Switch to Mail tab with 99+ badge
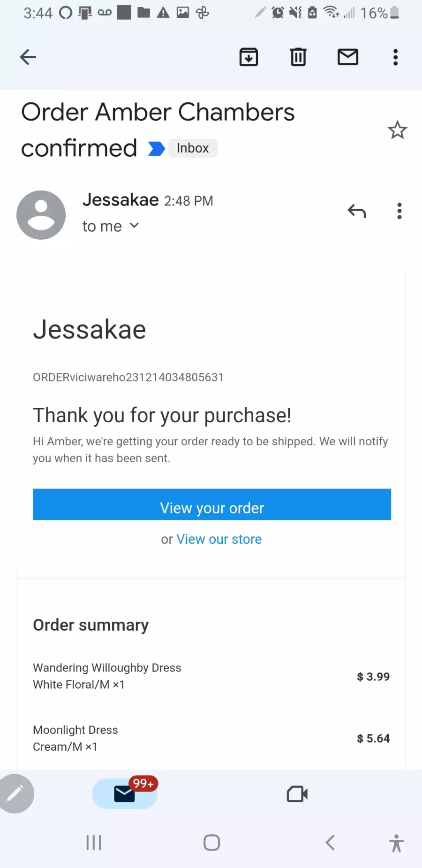The width and height of the screenshot is (422, 868). point(125,794)
